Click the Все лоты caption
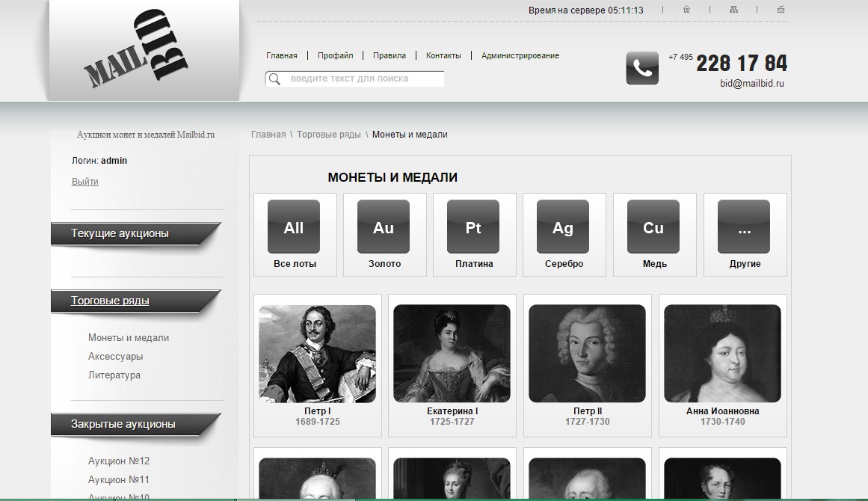The width and height of the screenshot is (868, 501). pos(295,264)
